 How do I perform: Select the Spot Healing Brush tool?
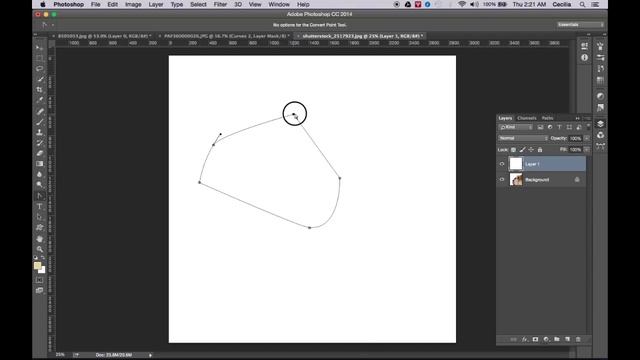pos(40,111)
